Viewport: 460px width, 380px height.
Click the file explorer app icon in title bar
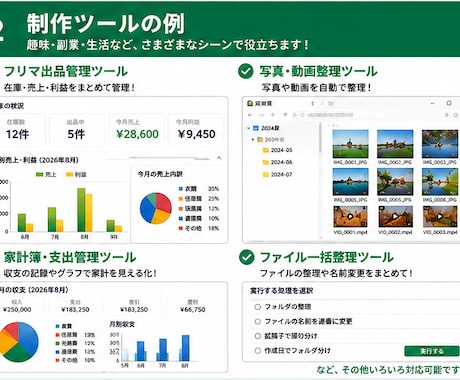pyautogui.click(x=250, y=103)
